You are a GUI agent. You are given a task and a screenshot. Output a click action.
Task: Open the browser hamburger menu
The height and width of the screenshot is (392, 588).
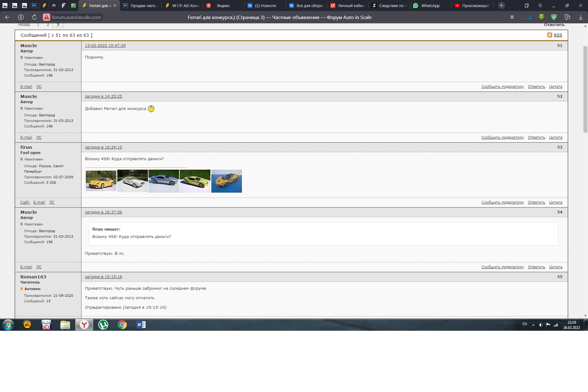coord(540,6)
